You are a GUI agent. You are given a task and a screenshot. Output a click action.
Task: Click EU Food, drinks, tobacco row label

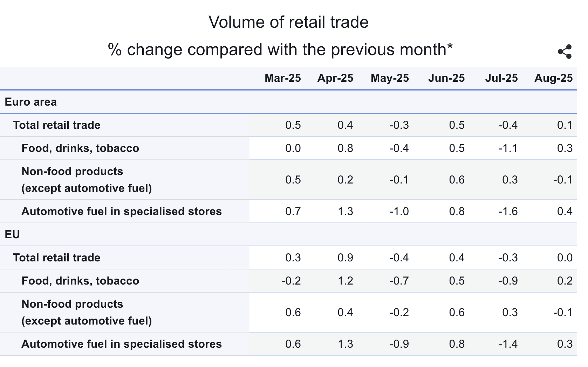80,281
